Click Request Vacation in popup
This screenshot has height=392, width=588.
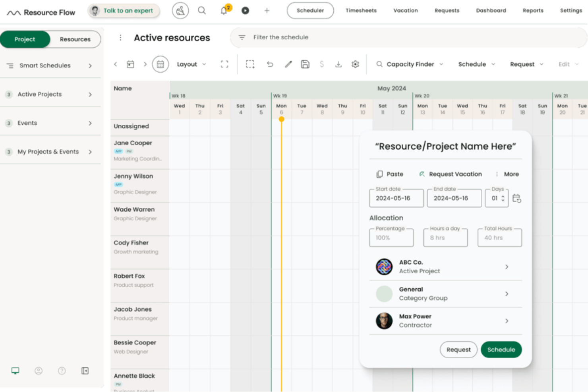[450, 174]
